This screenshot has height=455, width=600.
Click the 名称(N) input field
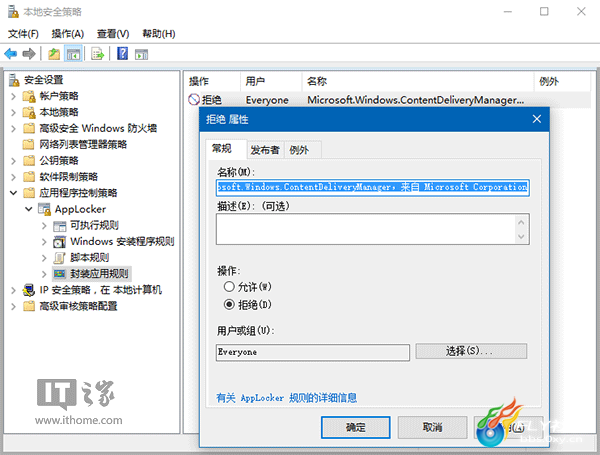(373, 188)
